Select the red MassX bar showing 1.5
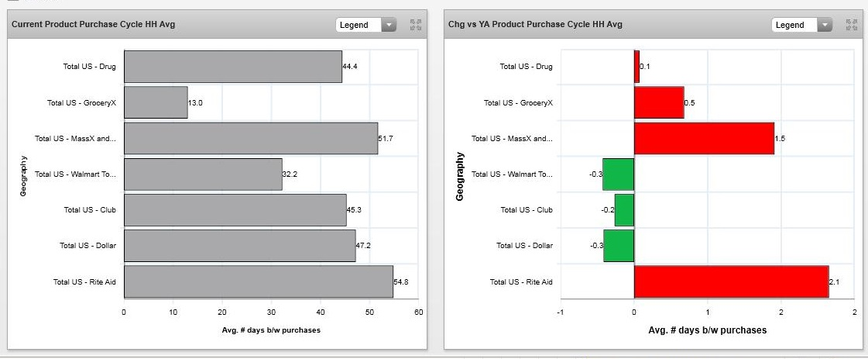This screenshot has width=868, height=359. [x=704, y=138]
